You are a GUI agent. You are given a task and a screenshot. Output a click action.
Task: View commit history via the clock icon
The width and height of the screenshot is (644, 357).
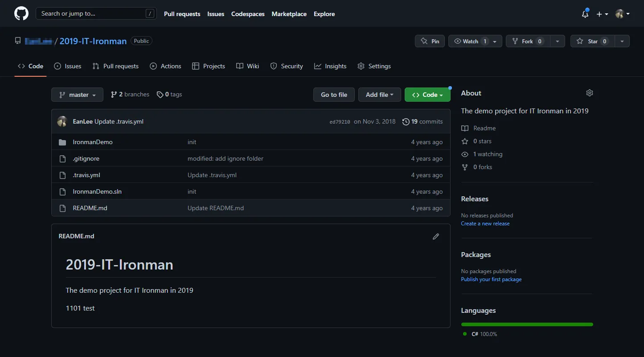coord(406,121)
